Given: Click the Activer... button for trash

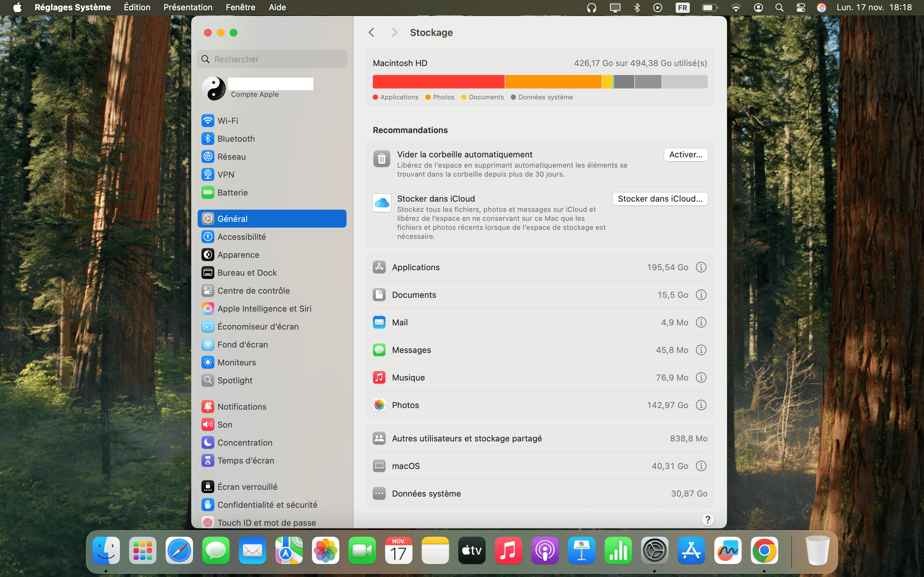Looking at the screenshot, I should 685,155.
